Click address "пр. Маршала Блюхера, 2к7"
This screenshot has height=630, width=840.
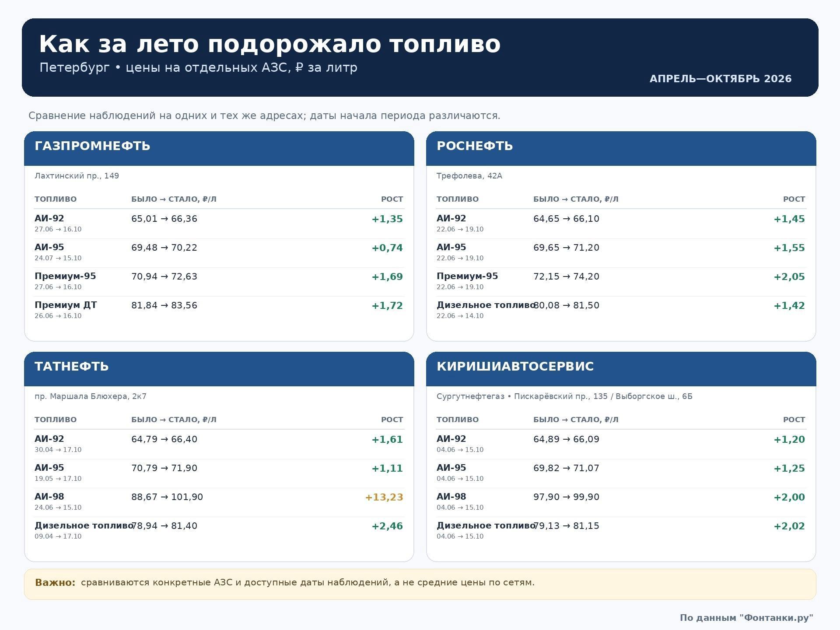click(x=91, y=396)
